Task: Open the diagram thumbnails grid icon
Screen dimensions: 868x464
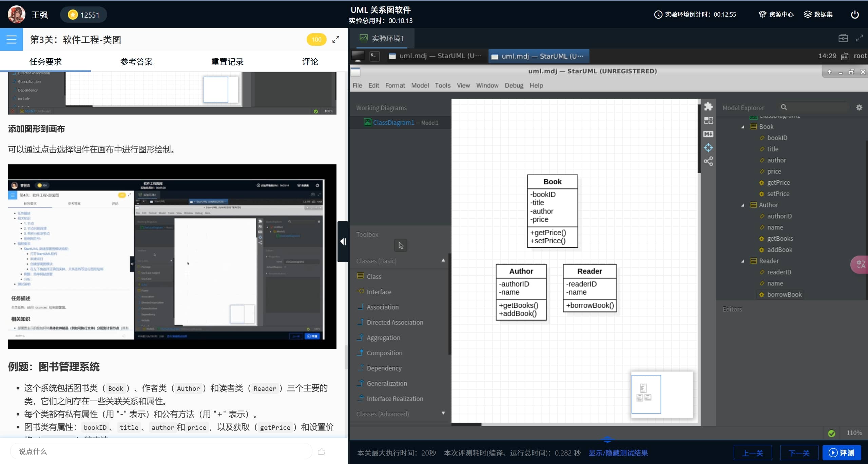Action: [x=708, y=120]
